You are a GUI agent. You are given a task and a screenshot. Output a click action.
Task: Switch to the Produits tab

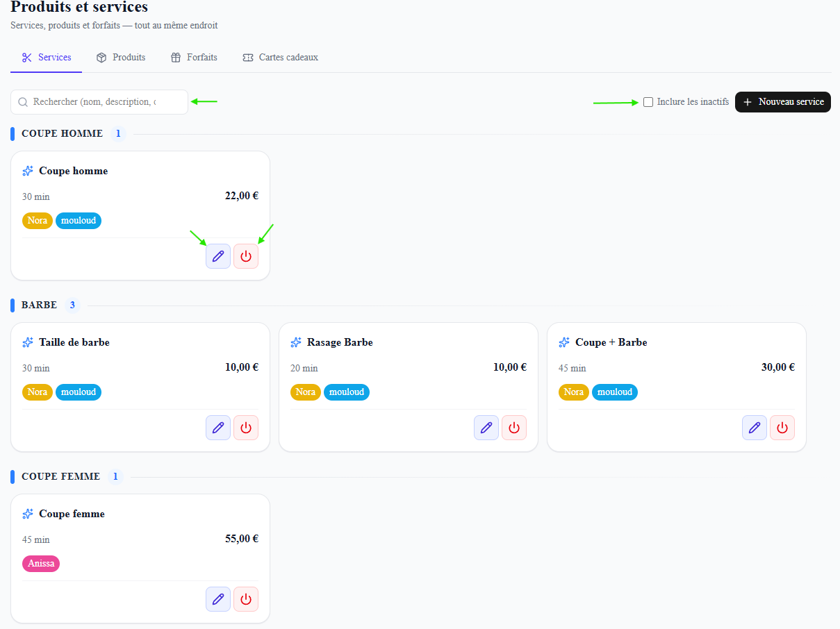point(121,58)
